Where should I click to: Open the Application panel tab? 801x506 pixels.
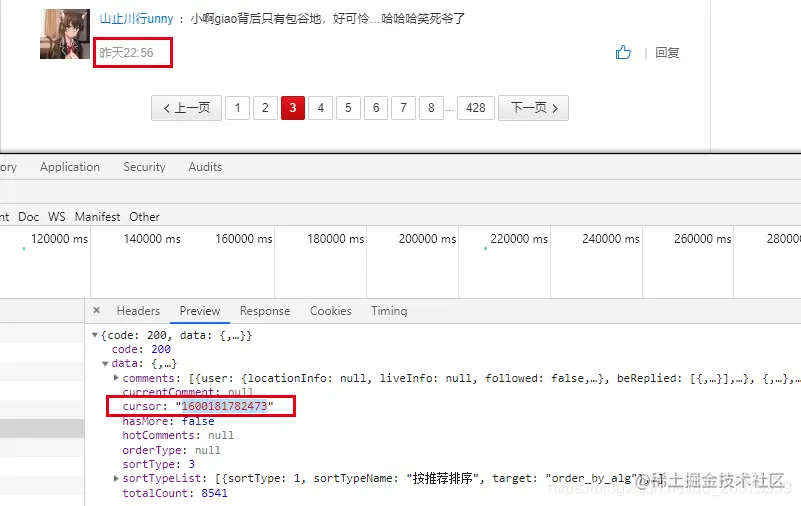point(70,167)
